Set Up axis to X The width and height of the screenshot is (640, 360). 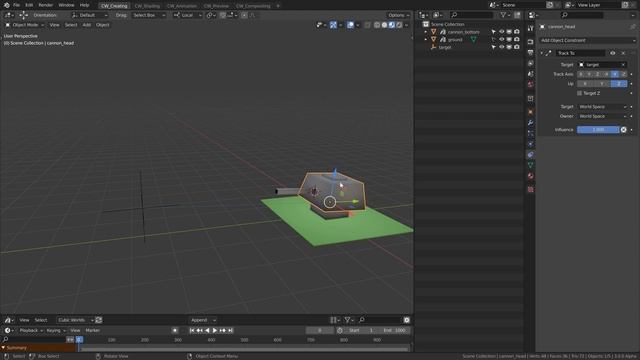pos(585,84)
